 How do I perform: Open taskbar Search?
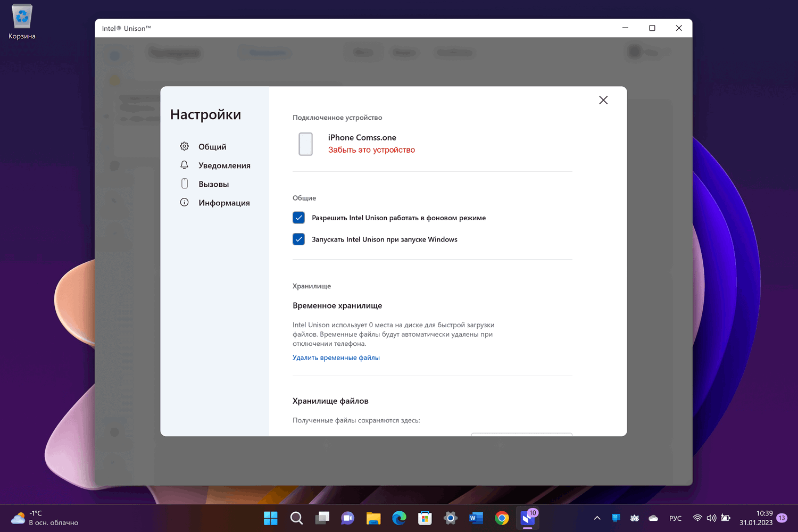(x=296, y=518)
